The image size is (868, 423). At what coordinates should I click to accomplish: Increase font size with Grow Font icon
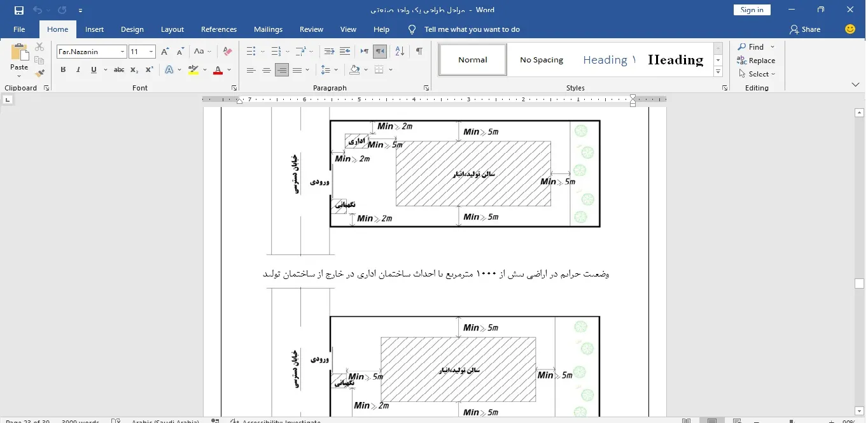165,52
